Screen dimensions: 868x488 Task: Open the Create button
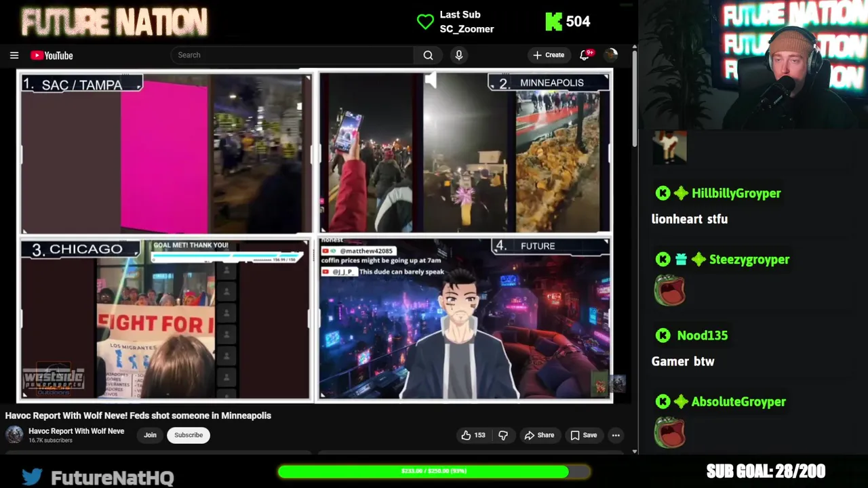[549, 55]
